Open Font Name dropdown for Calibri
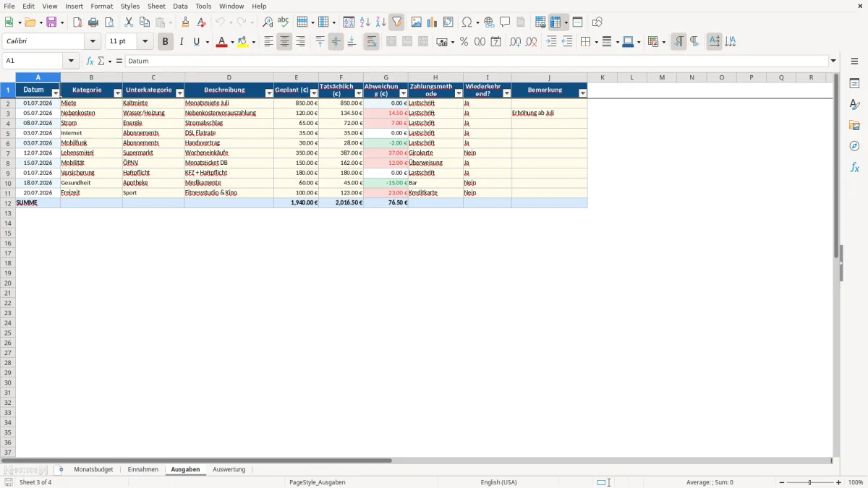 coord(93,42)
